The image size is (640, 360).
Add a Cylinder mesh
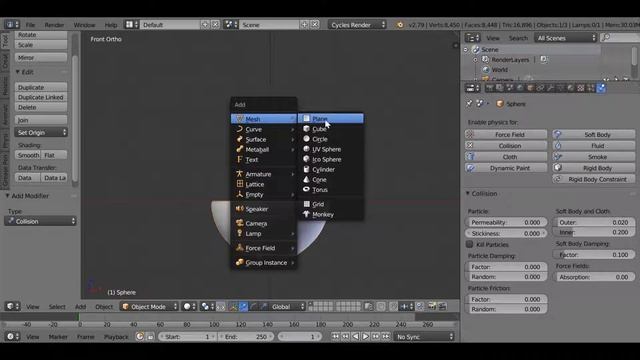tap(331, 169)
